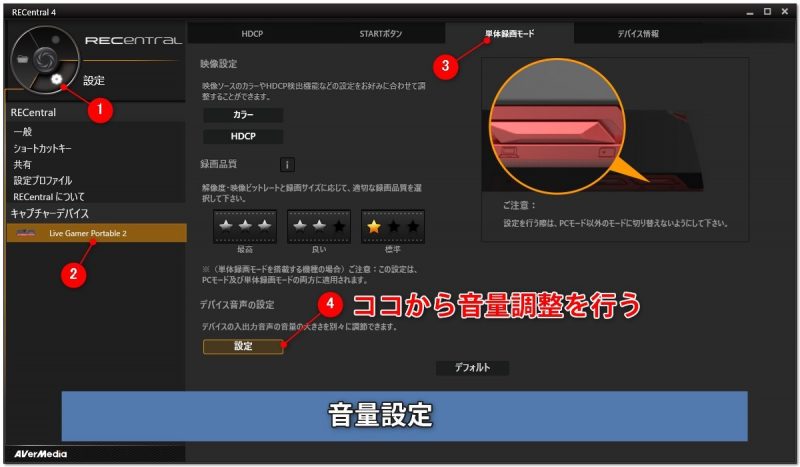Image resolution: width=800 pixels, height=467 pixels.
Task: Open the folder icon in the circular dial
Action: 22,59
